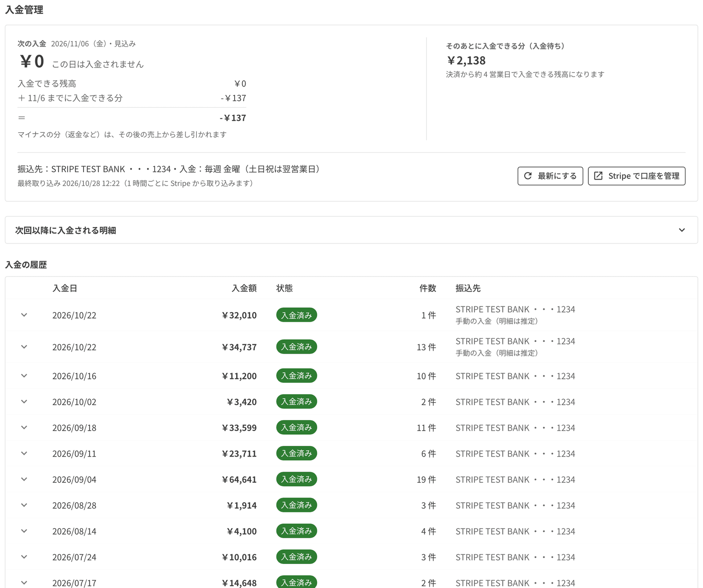Click the external-link icon for Stripe account
703x588 pixels.
[598, 176]
